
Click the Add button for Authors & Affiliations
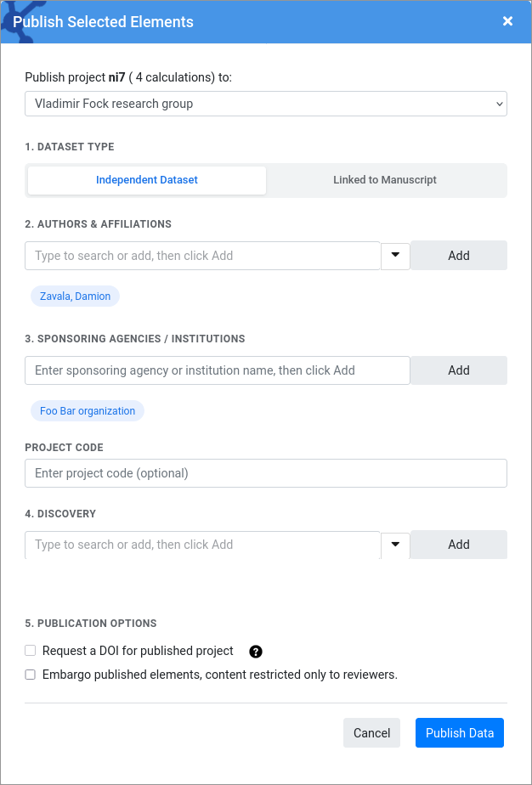458,255
